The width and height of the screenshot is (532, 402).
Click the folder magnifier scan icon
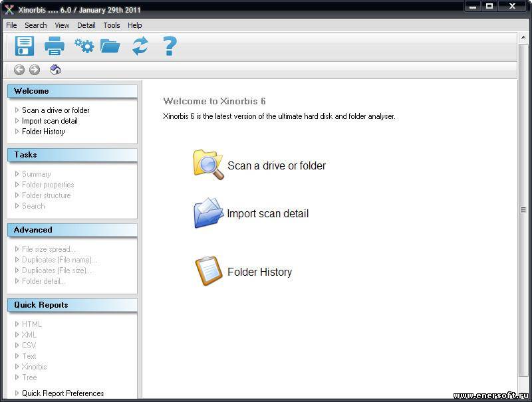pos(208,164)
